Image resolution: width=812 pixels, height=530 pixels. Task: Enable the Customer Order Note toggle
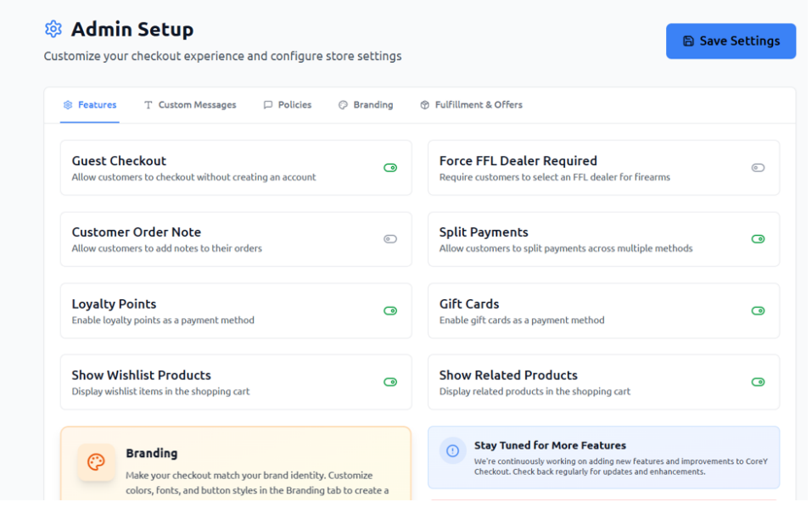pyautogui.click(x=390, y=239)
